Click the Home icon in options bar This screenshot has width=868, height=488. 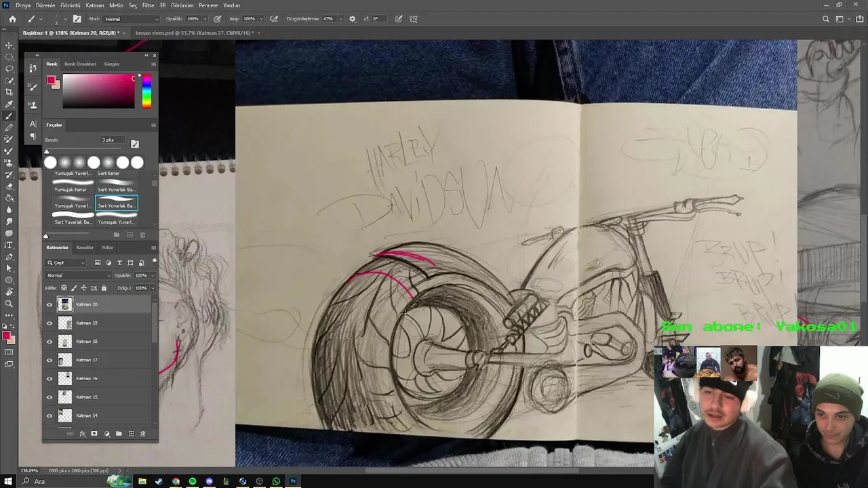(12, 19)
